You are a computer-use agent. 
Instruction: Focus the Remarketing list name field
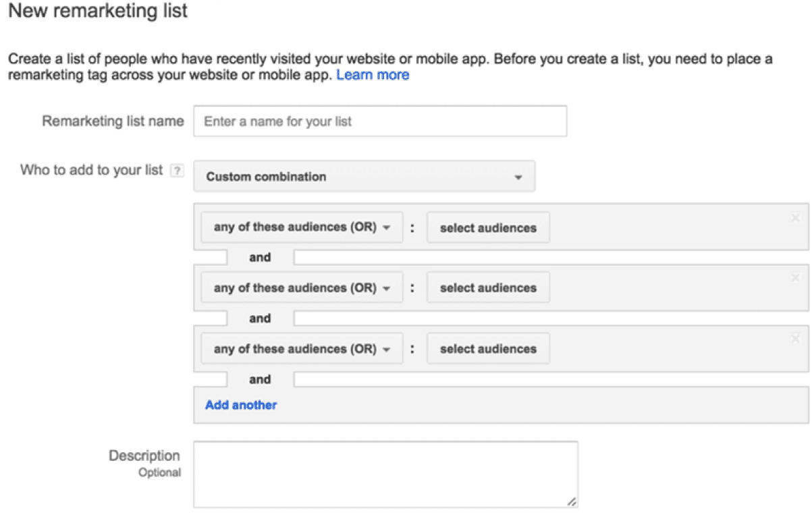click(x=380, y=122)
